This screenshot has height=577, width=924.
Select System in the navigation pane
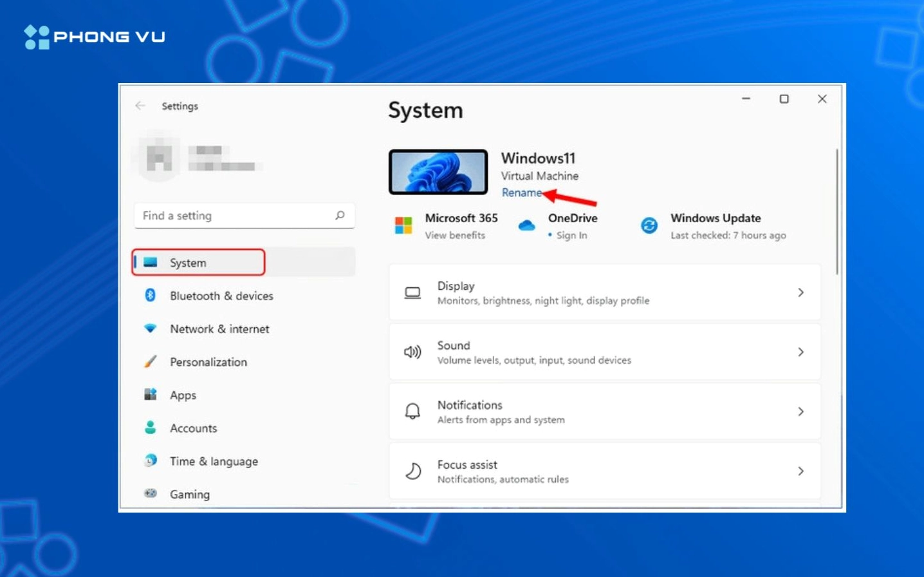(188, 263)
